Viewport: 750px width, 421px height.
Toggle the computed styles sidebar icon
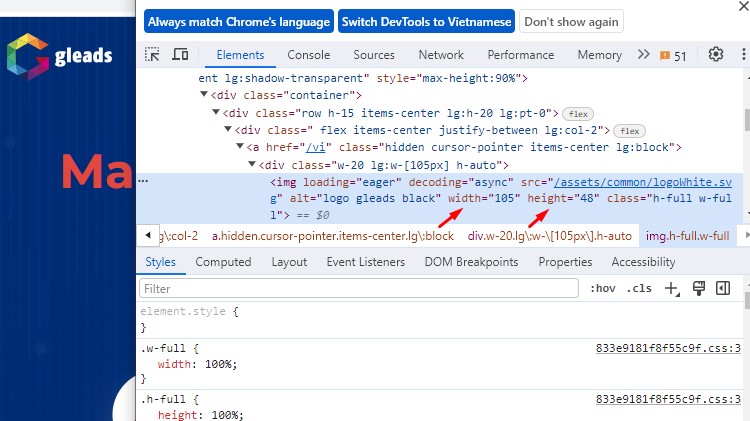click(720, 288)
